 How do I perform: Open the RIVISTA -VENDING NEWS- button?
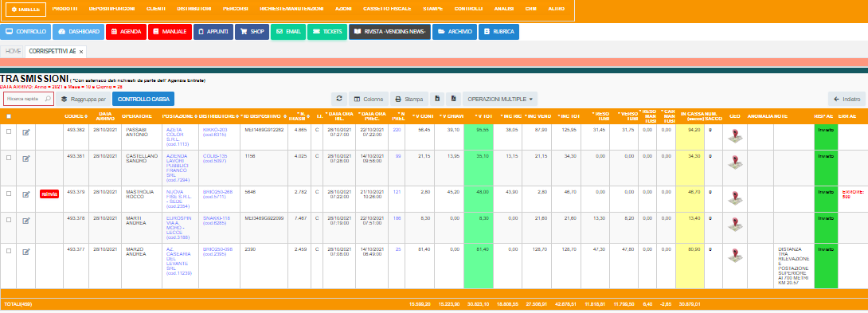(389, 32)
